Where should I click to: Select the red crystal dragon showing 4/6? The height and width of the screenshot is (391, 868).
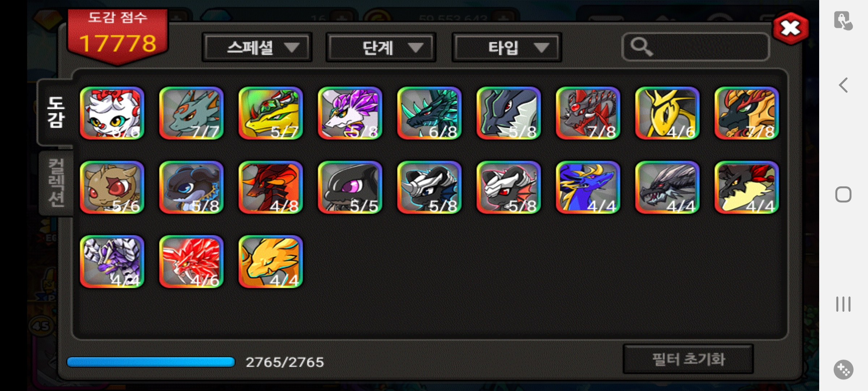tap(191, 262)
